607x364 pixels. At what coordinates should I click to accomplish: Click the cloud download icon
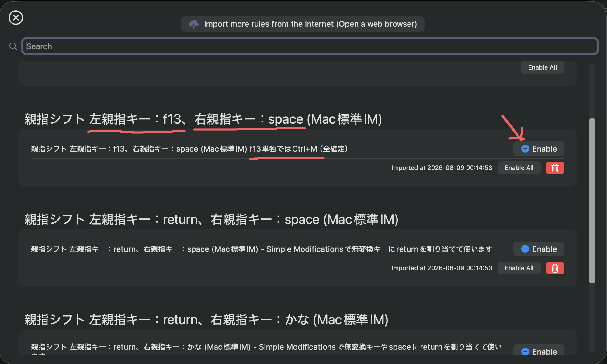click(194, 24)
